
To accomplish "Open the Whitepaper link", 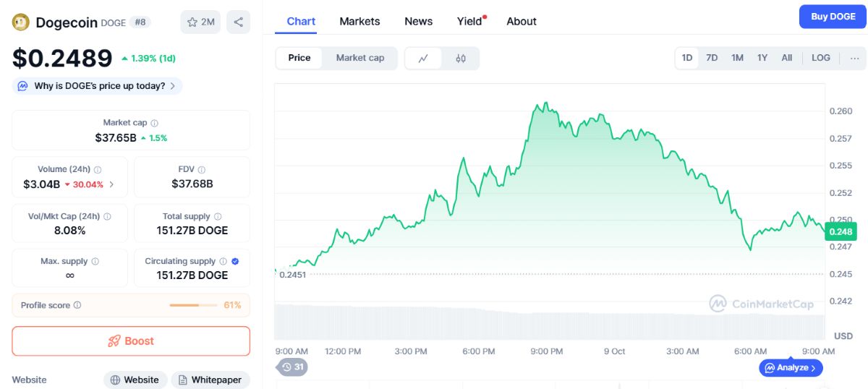I will pyautogui.click(x=210, y=380).
